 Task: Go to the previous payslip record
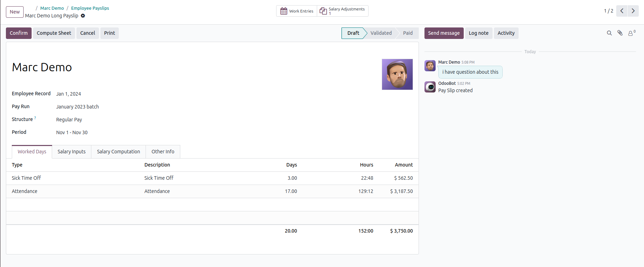pyautogui.click(x=622, y=11)
